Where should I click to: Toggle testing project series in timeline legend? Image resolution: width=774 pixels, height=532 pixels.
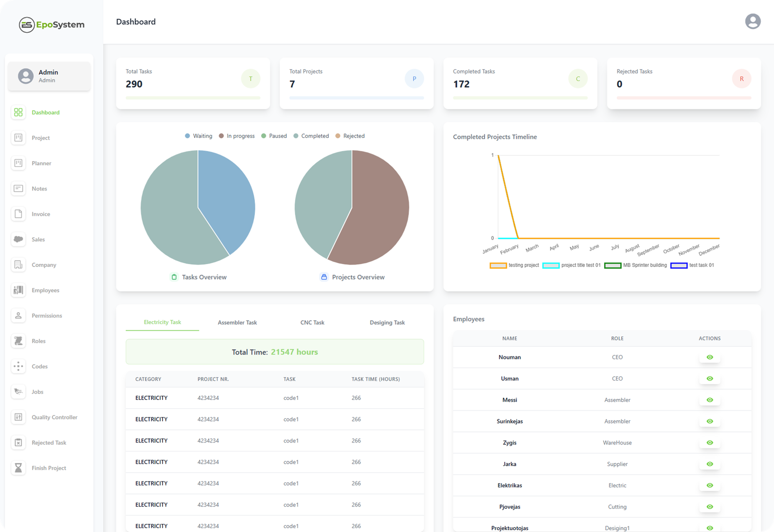(514, 266)
